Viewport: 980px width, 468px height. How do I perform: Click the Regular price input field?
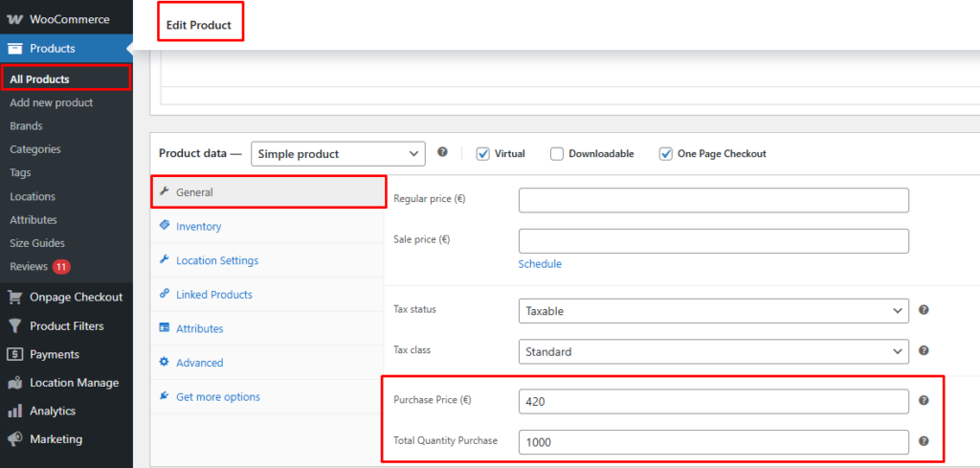point(713,200)
